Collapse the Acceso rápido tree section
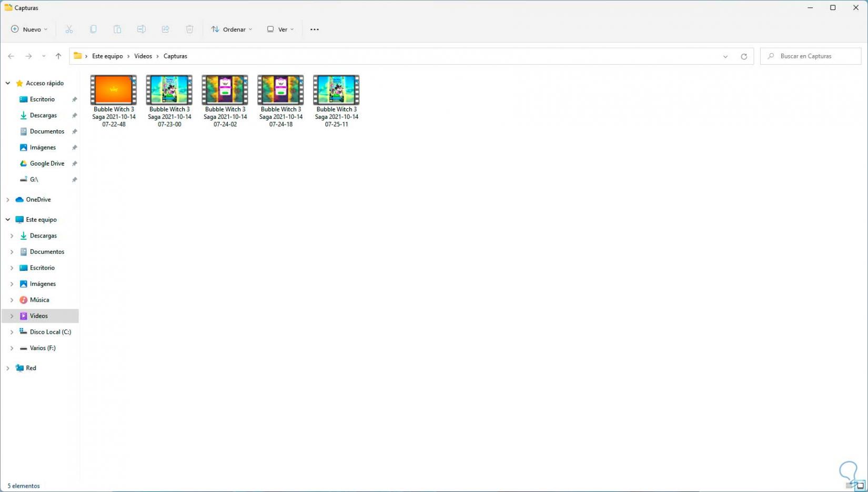 (8, 83)
